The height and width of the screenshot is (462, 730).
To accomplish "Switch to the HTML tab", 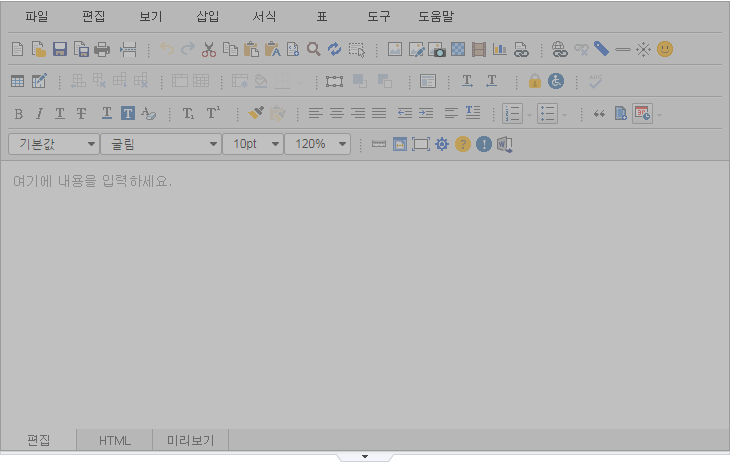I will tap(115, 441).
